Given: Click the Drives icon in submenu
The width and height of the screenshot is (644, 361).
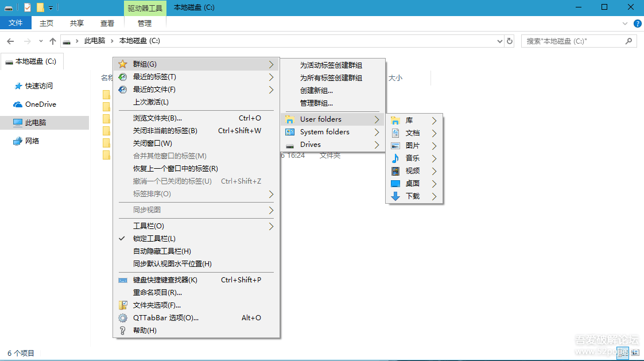Looking at the screenshot, I should (x=290, y=146).
